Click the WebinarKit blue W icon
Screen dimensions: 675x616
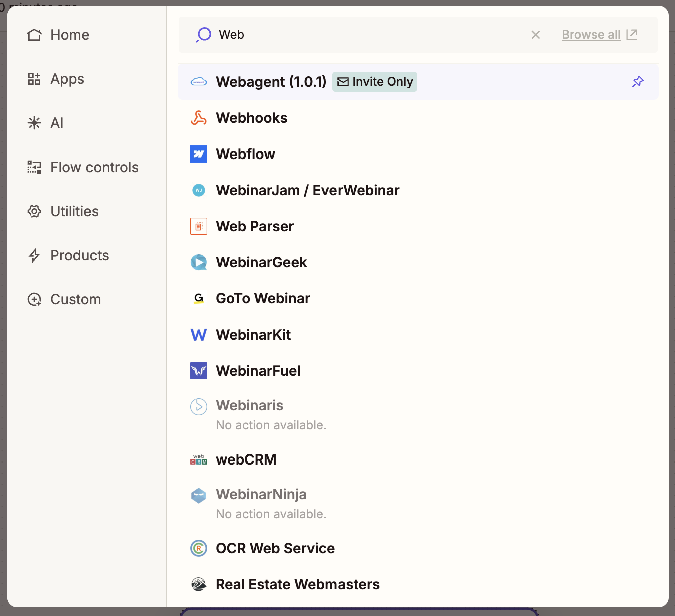coord(199,335)
